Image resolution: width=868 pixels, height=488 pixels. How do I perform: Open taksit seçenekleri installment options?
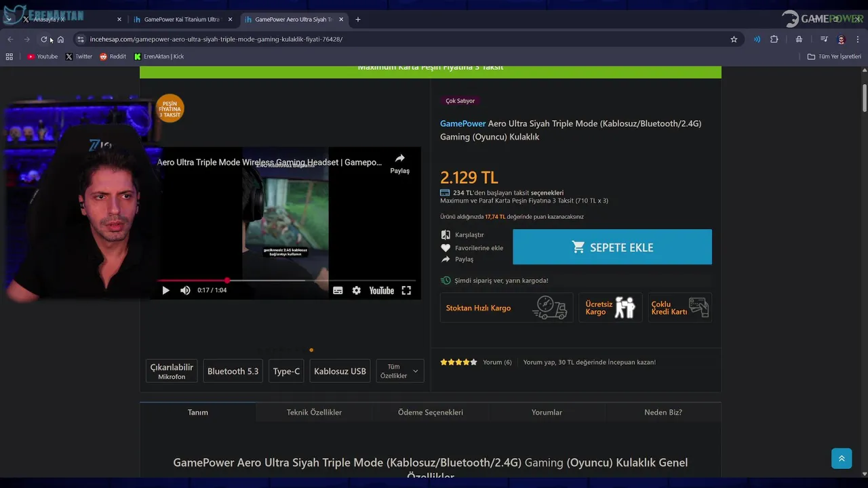[547, 192]
